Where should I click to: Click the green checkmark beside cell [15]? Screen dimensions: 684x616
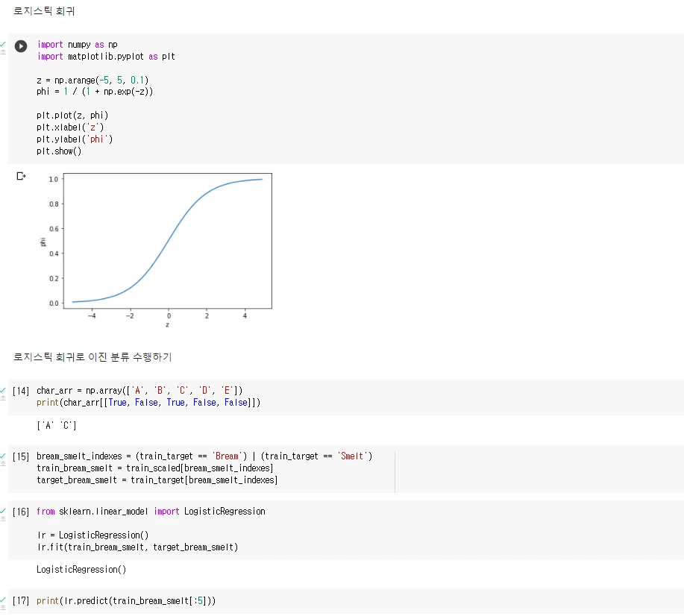click(x=3, y=456)
